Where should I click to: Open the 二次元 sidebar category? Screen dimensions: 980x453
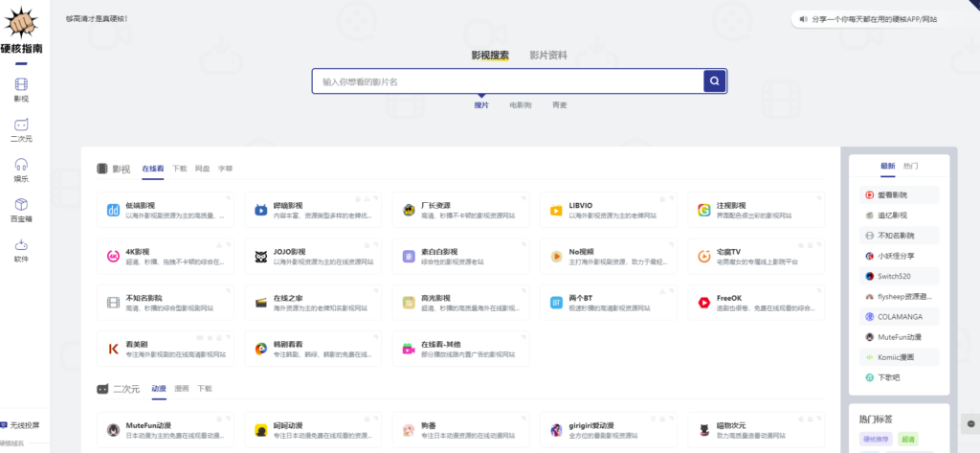coord(21,129)
